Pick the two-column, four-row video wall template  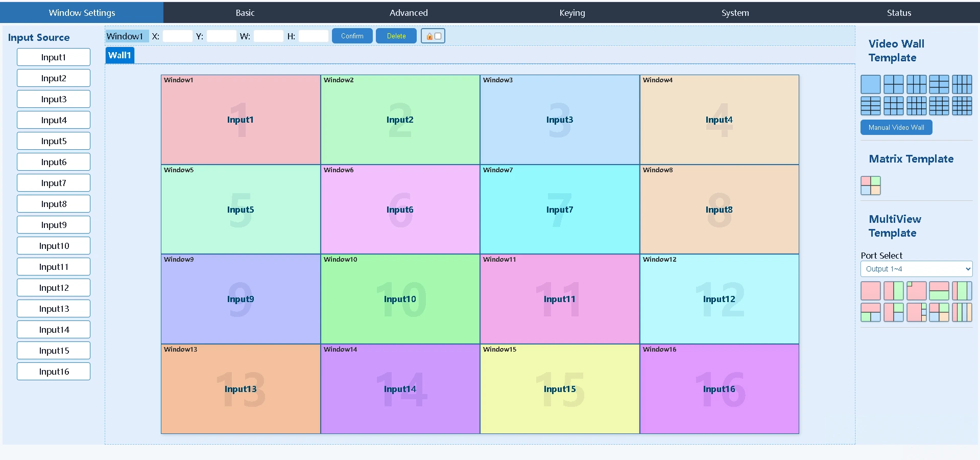pos(871,106)
